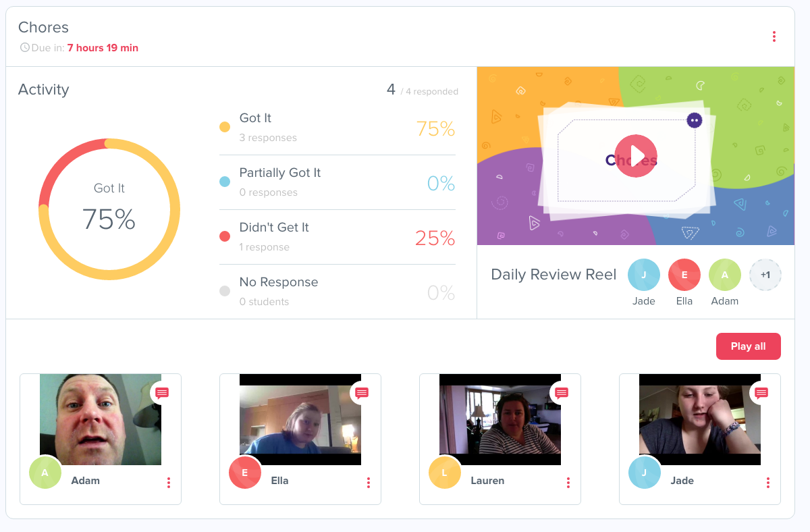Open the Chores three-dot options menu
This screenshot has width=810, height=532.
tap(774, 36)
